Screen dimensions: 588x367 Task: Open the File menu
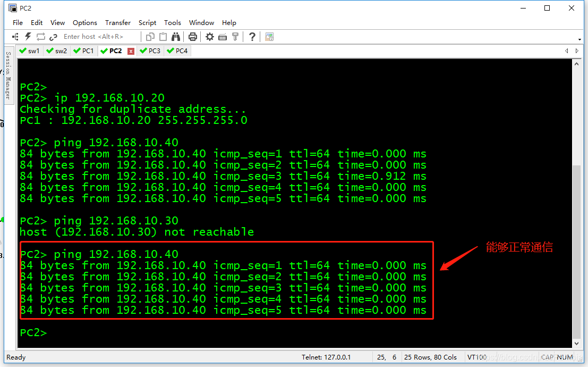coord(18,22)
